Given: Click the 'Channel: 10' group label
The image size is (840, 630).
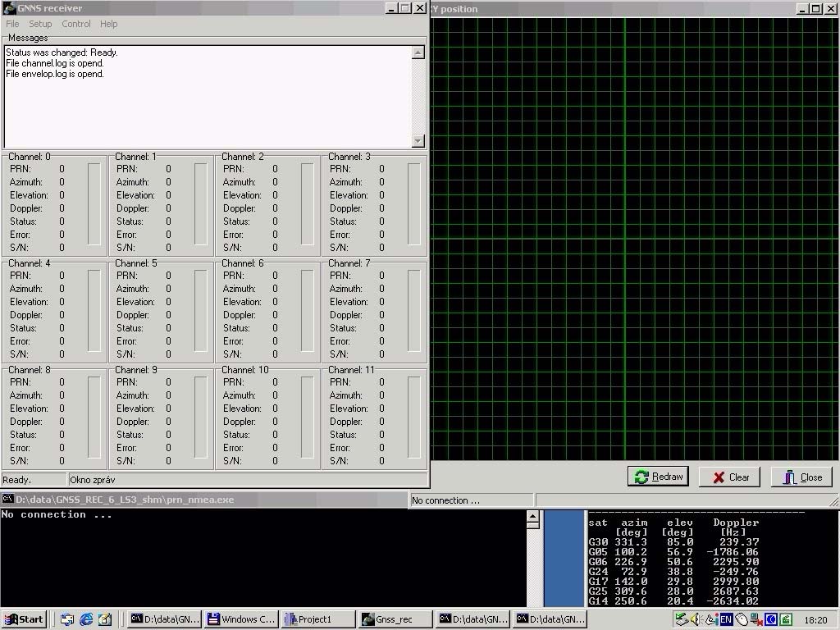Looking at the screenshot, I should (x=244, y=370).
